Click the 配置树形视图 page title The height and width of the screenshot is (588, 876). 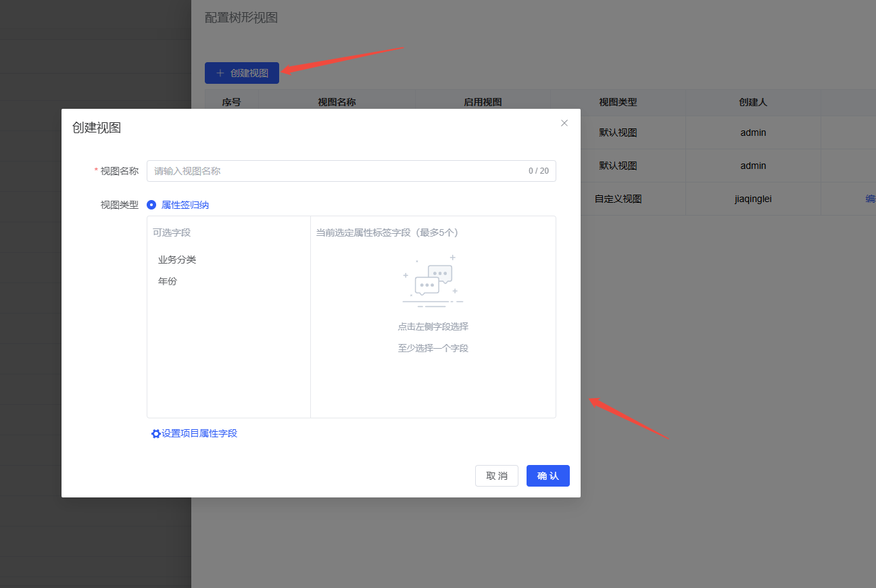[241, 18]
